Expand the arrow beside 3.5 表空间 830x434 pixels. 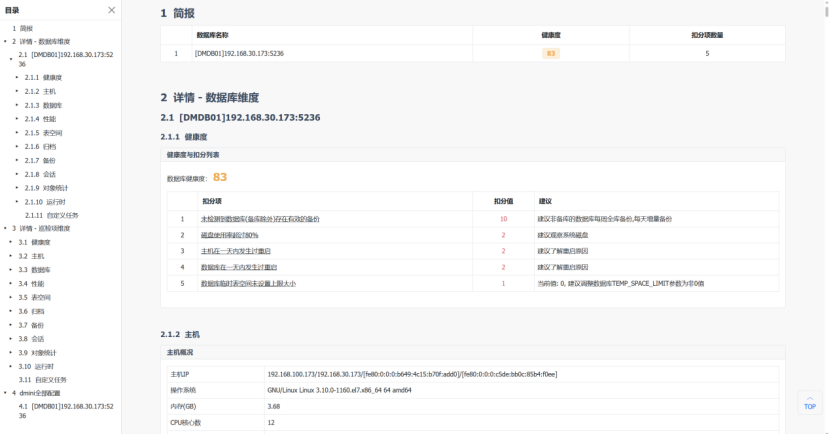coord(11,297)
